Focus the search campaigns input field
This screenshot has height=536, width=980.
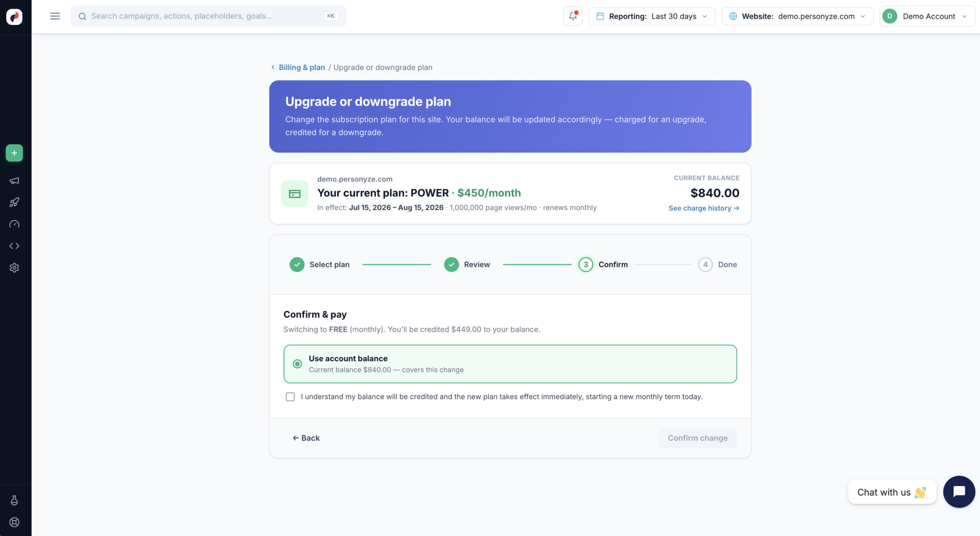click(x=208, y=16)
